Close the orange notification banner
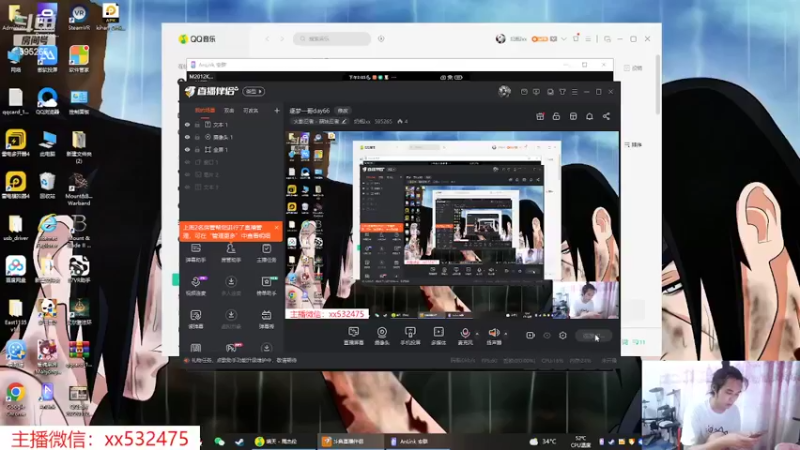The image size is (800, 450). 277,228
